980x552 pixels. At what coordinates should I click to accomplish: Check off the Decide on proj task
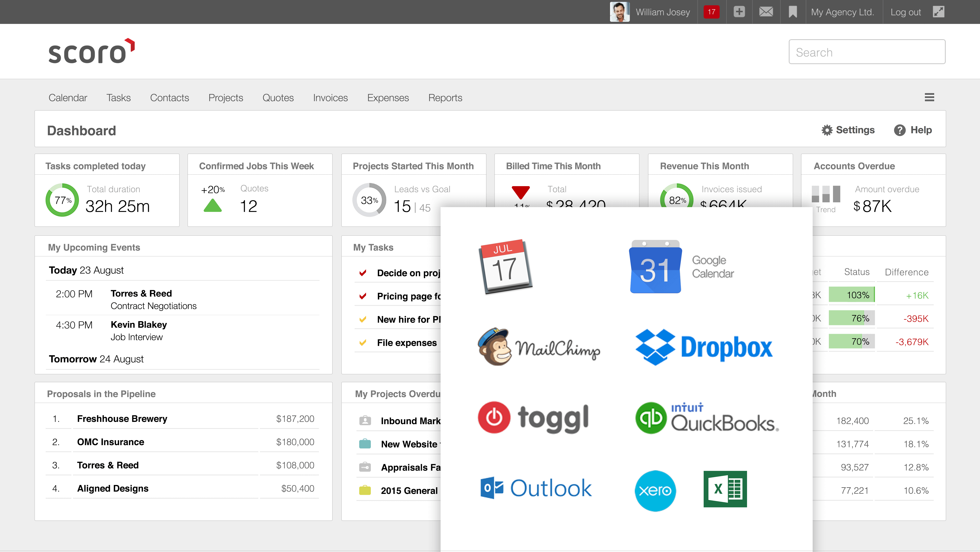[363, 273]
